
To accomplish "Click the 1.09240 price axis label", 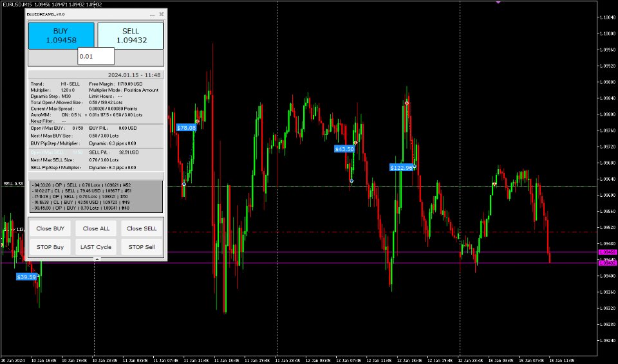I will [607, 341].
